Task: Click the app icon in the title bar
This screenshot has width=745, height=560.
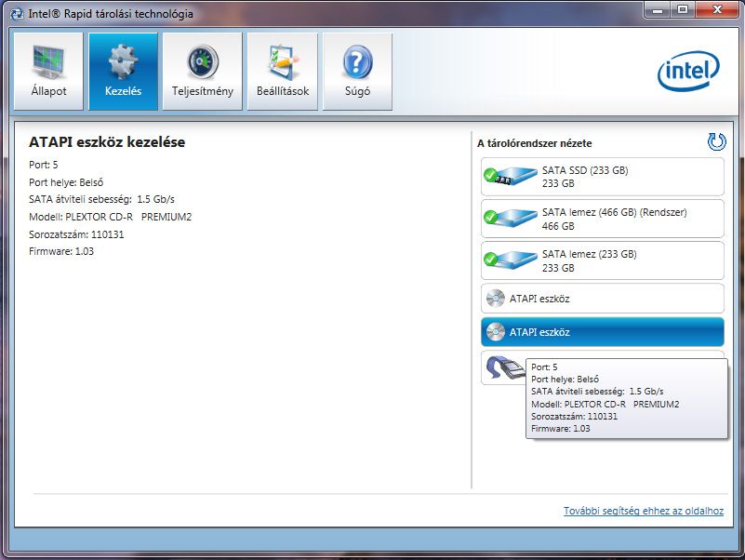Action: (17, 14)
